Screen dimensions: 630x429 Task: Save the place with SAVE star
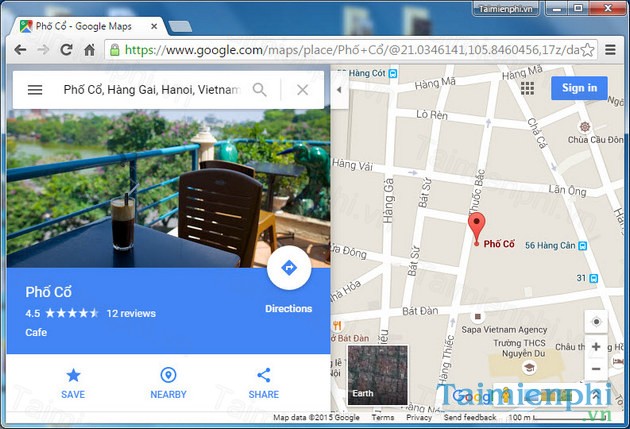(x=73, y=383)
